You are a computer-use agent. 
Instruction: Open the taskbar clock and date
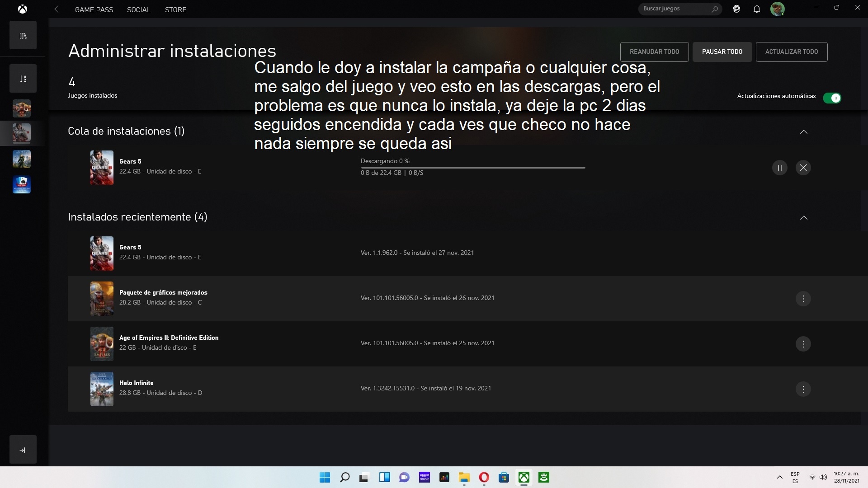tap(846, 477)
